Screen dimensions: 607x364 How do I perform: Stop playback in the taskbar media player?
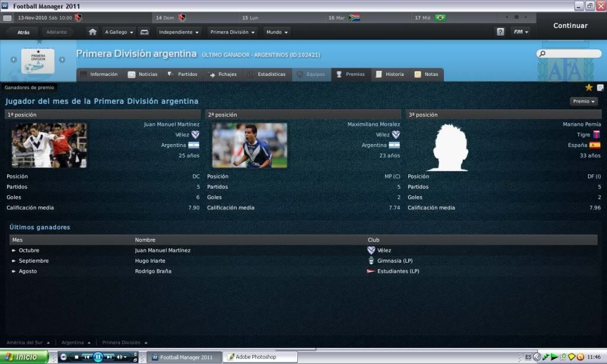(x=77, y=357)
